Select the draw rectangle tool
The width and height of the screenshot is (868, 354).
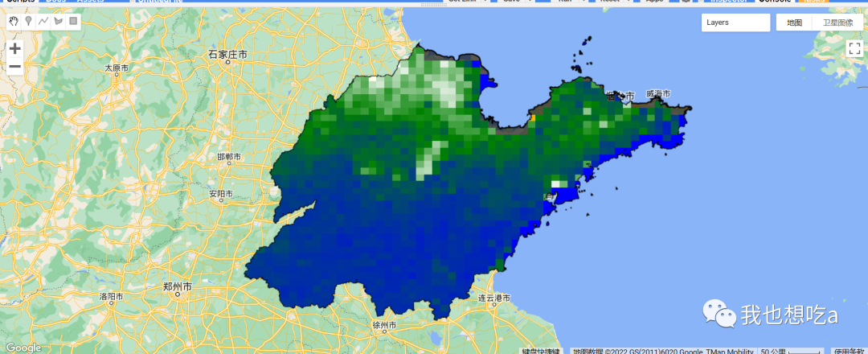(x=73, y=22)
